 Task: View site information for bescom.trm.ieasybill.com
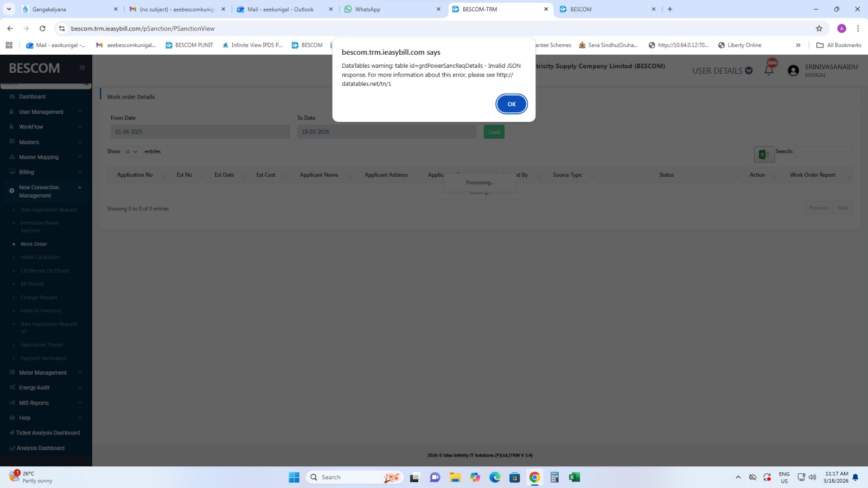tap(62, 28)
